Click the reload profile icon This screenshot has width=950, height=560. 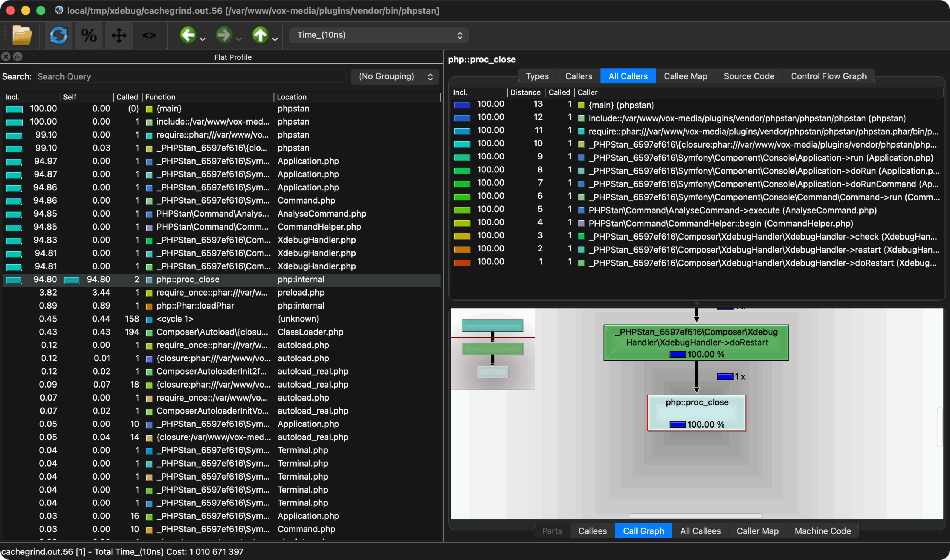click(x=59, y=36)
